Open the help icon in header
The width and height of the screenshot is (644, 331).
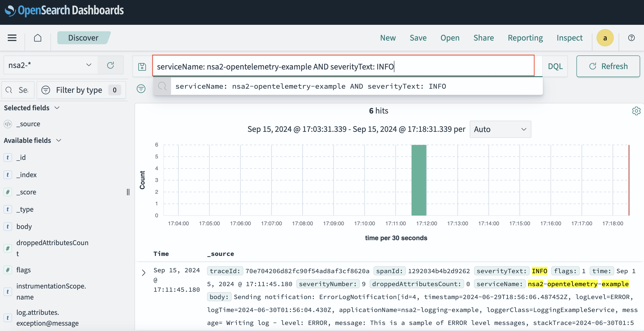click(x=631, y=38)
